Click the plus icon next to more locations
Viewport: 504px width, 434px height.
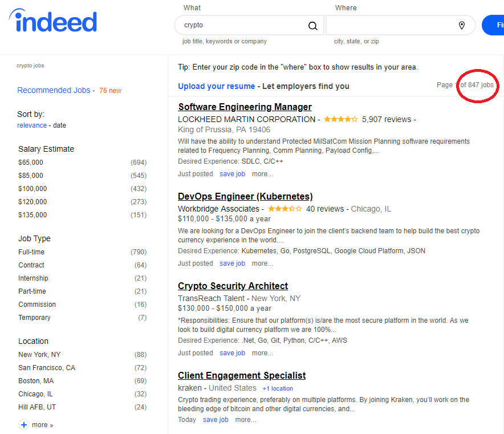click(24, 425)
